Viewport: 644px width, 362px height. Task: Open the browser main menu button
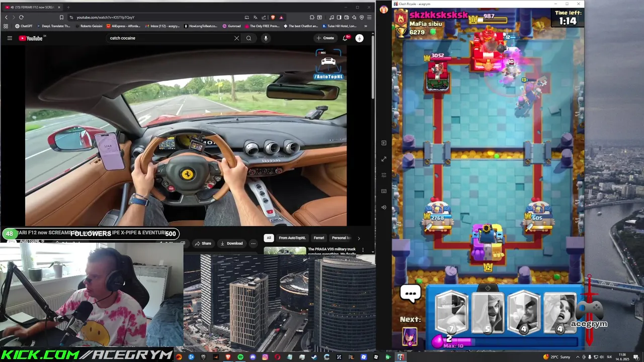369,17
